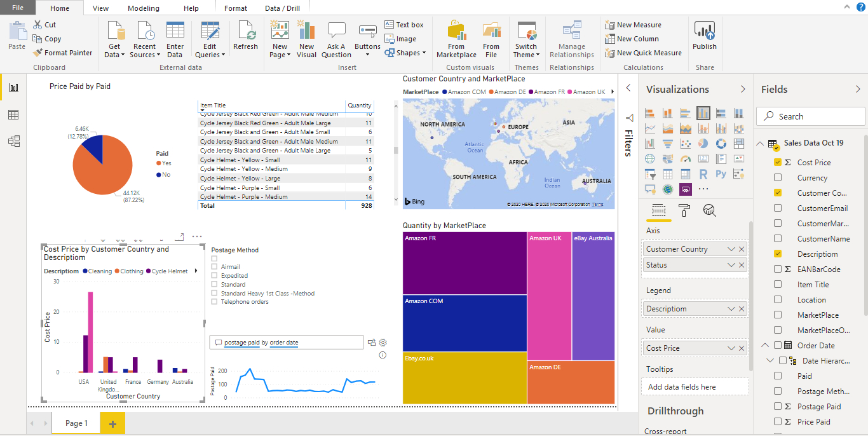Image resolution: width=868 pixels, height=436 pixels.
Task: Open Cost Price value field dropdown
Action: pyautogui.click(x=731, y=348)
